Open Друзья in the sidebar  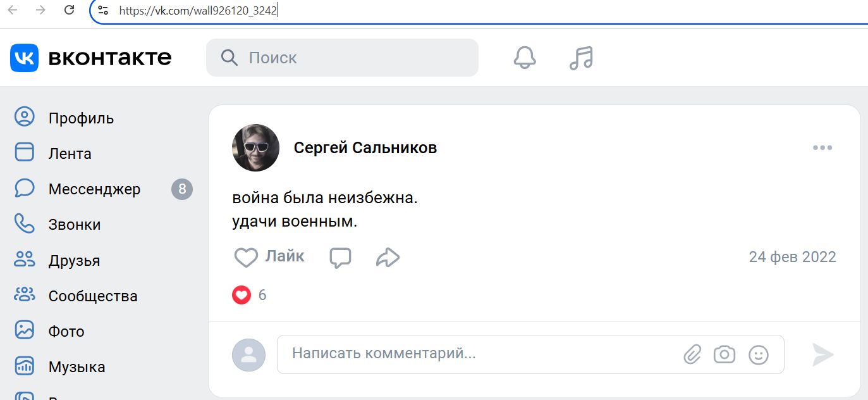[x=74, y=261]
